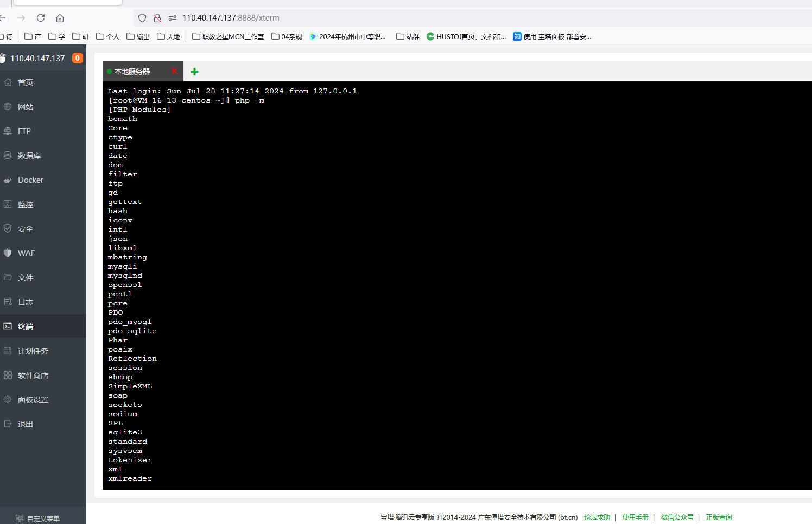812x524 pixels.
Task: Click the 'sockets' module line
Action: point(125,405)
